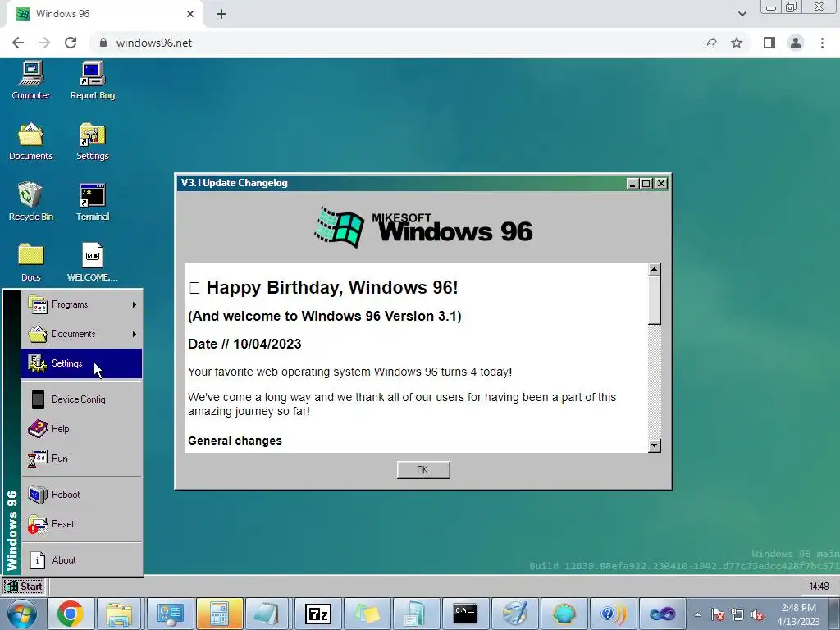
Task: Open File Explorer from the taskbar
Action: click(119, 614)
